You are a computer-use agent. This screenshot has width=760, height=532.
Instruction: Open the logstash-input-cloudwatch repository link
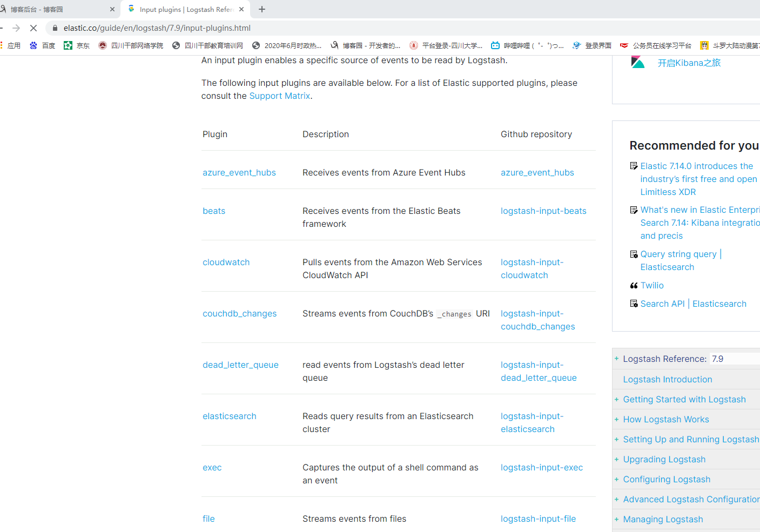(532, 268)
